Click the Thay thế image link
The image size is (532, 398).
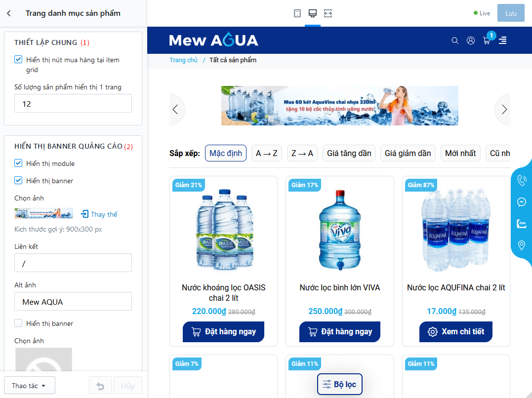(99, 214)
